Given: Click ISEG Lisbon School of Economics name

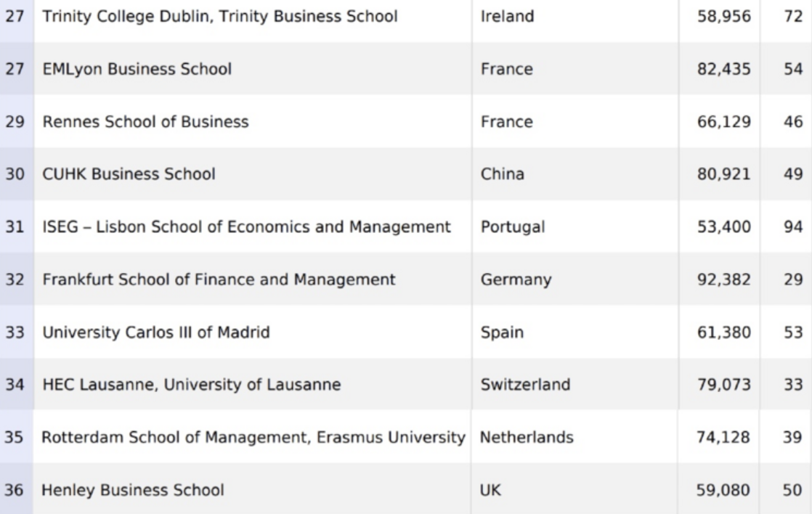Looking at the screenshot, I should pos(247,227).
